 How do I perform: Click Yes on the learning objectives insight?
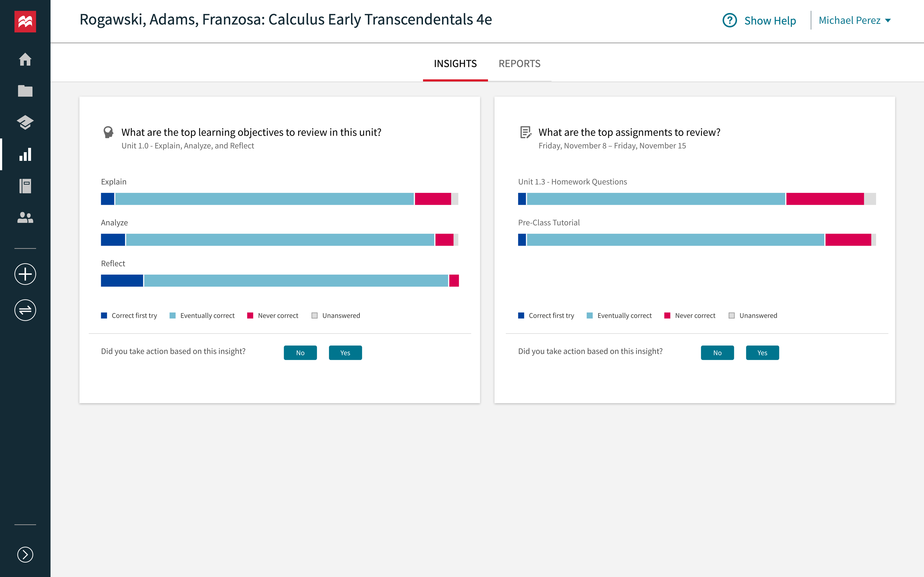point(345,352)
